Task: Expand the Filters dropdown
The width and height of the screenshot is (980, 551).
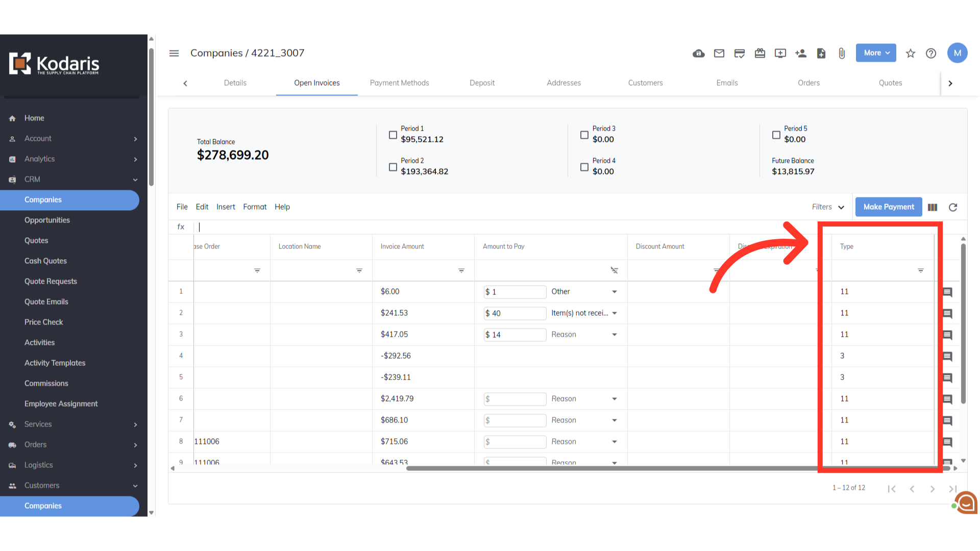Action: tap(828, 207)
